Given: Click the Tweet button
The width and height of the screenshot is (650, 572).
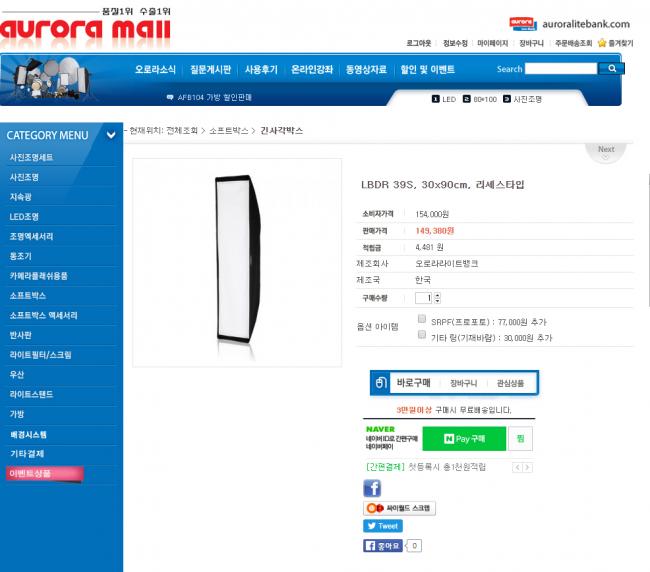Looking at the screenshot, I should pos(383,526).
